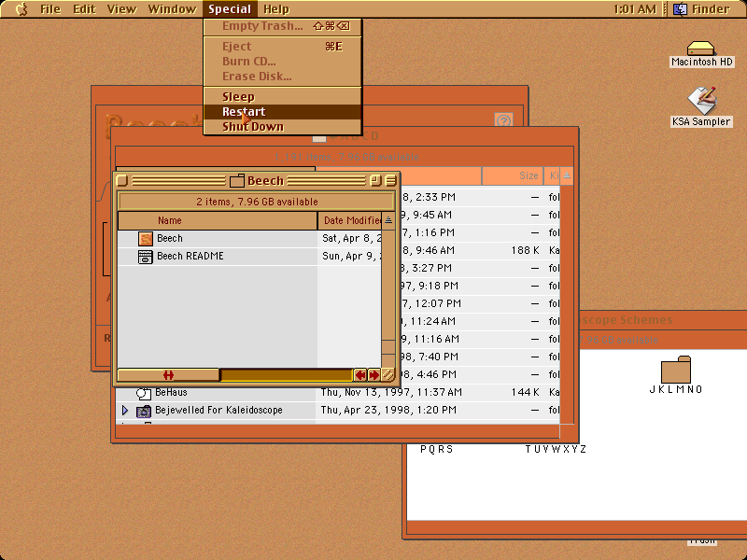Image resolution: width=747 pixels, height=560 pixels.
Task: Collapse the Beech window with the windowshade box
Action: 390,180
